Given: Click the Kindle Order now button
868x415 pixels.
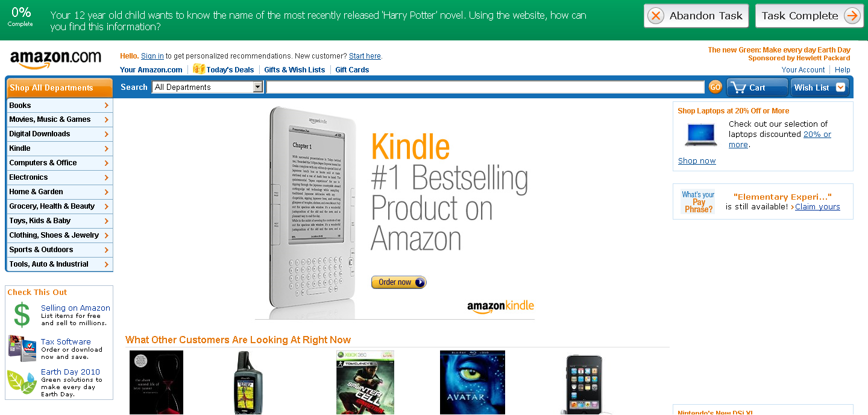Looking at the screenshot, I should [398, 282].
